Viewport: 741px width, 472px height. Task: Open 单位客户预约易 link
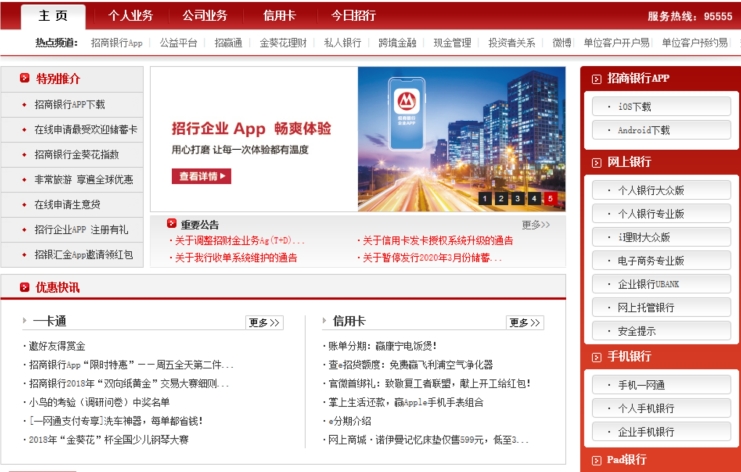(695, 43)
